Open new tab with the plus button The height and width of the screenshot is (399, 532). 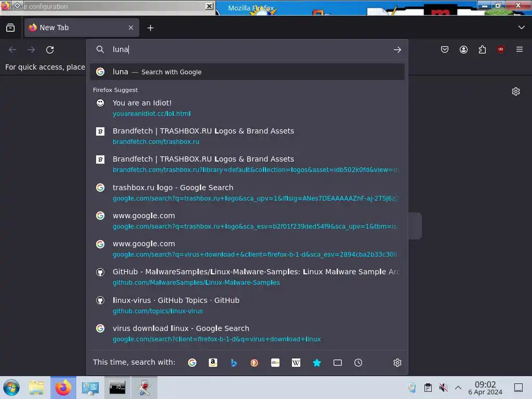[x=150, y=28]
